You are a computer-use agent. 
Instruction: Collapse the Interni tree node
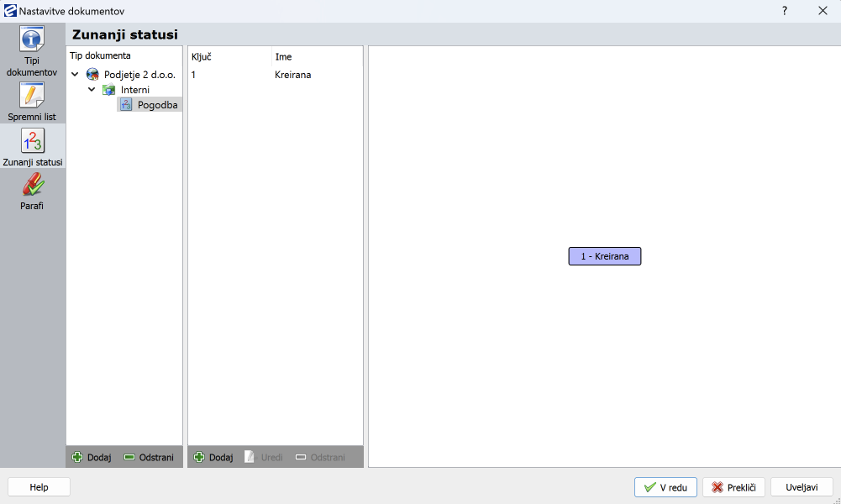click(92, 90)
